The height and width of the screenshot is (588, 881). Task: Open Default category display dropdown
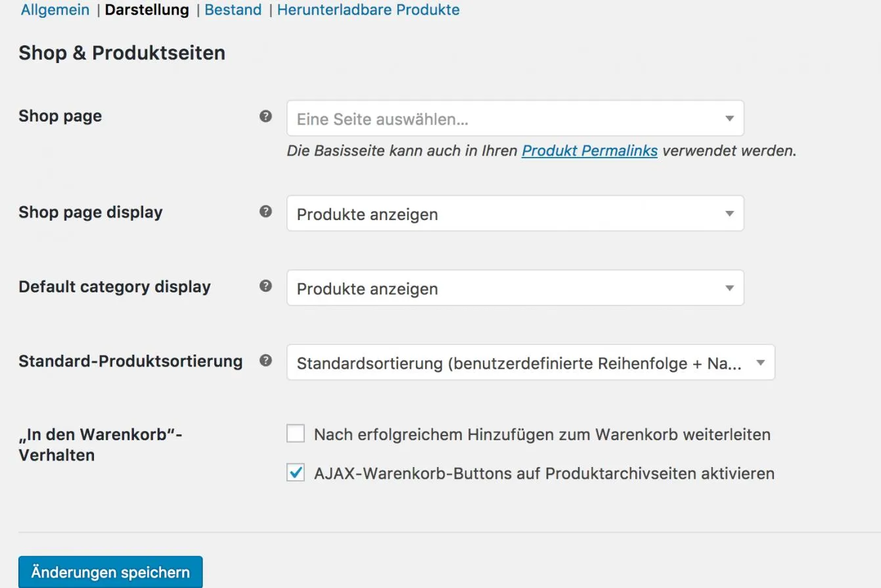(x=515, y=288)
